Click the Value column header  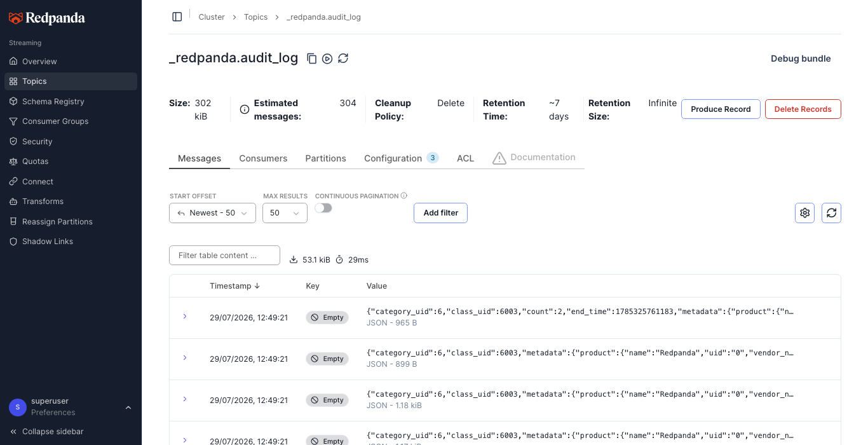point(377,286)
